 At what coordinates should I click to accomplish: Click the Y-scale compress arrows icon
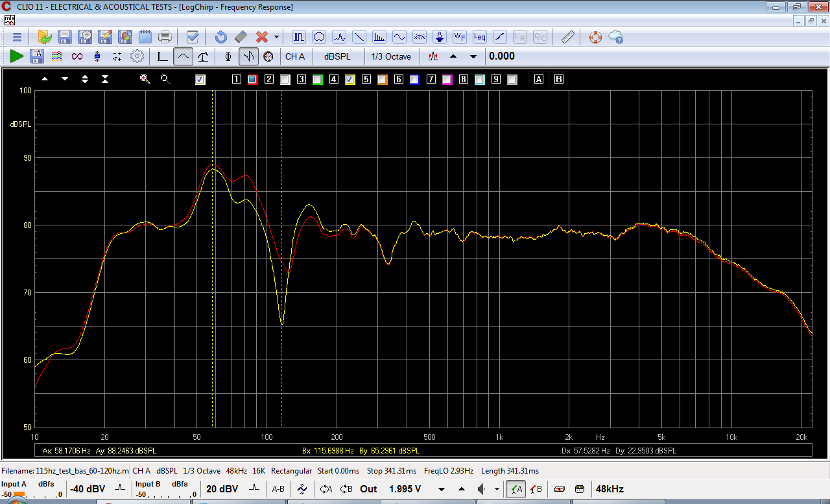coord(105,79)
